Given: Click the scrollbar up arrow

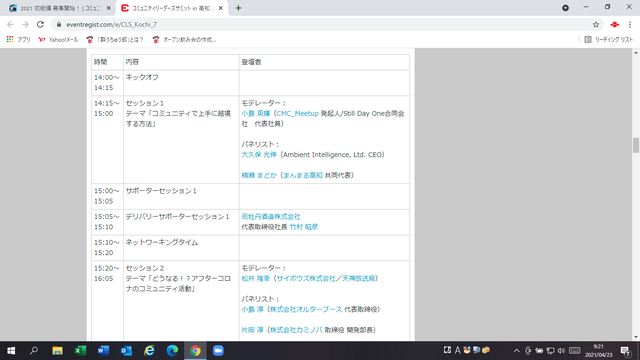Looking at the screenshot, I should [636, 53].
